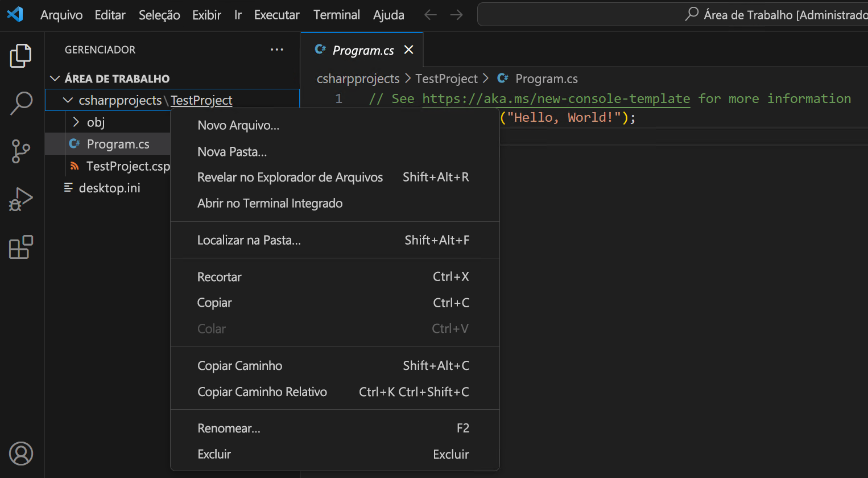The width and height of the screenshot is (868, 478).
Task: Click the C# icon in the breadcrumb
Action: [x=503, y=78]
